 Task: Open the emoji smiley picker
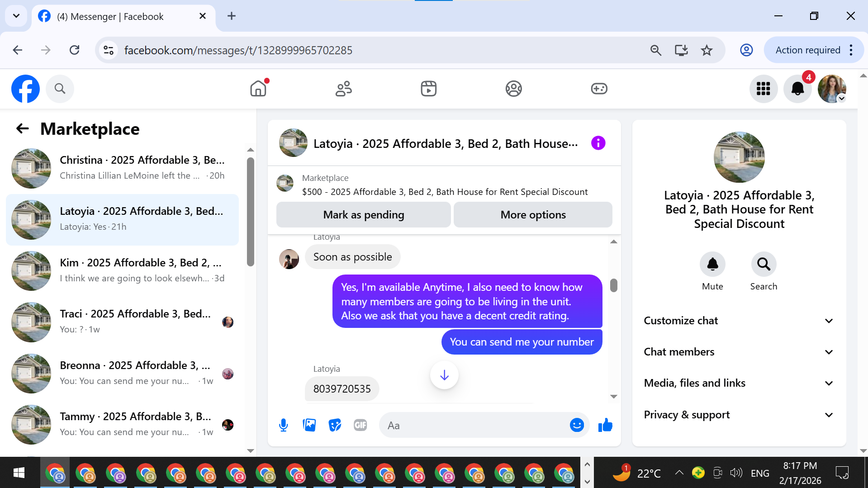pyautogui.click(x=577, y=425)
